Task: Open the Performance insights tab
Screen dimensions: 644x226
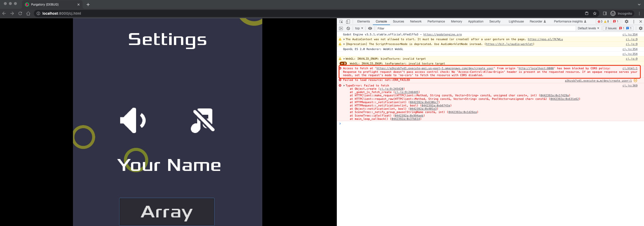Action: [570, 21]
